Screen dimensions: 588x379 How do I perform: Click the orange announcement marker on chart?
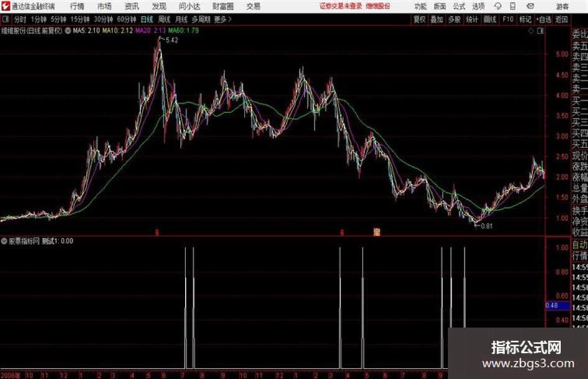377,232
